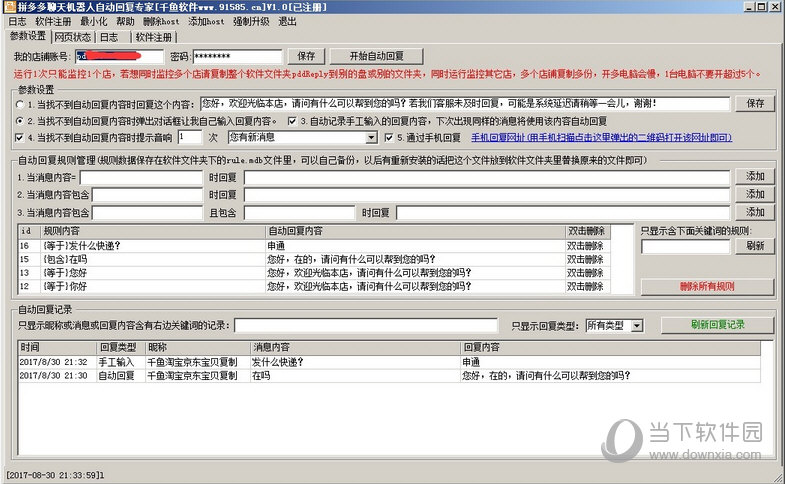The image size is (786, 484).
Task: Open the 手机回复网址 link
Action: pos(601,137)
